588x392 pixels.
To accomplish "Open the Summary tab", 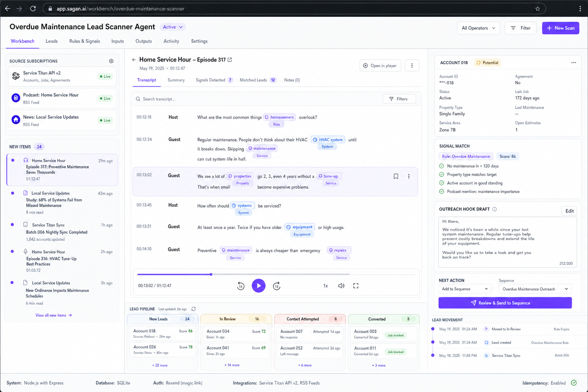I will (x=176, y=80).
